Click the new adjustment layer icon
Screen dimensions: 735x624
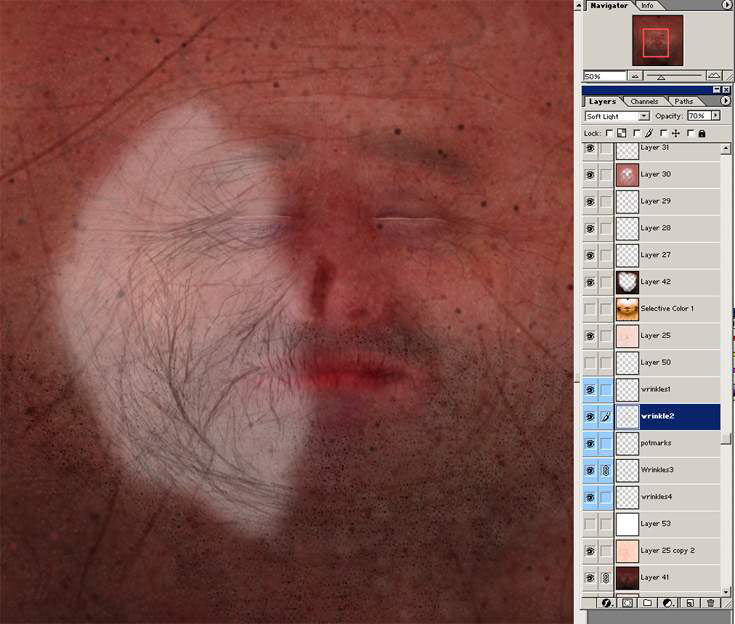[x=668, y=604]
